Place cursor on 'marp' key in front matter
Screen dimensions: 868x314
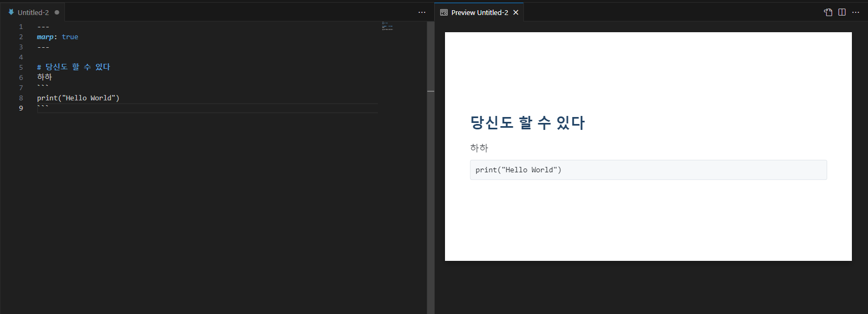pos(45,37)
